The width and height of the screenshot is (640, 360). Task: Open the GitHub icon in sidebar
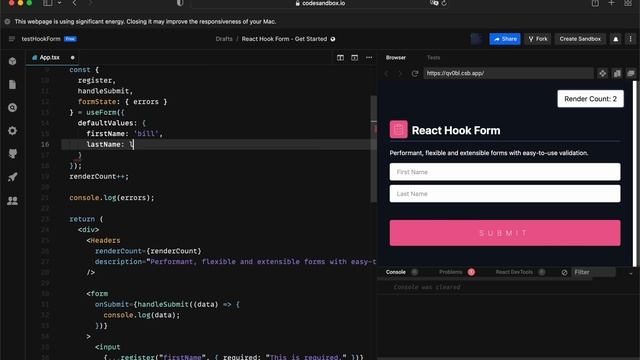(x=13, y=154)
